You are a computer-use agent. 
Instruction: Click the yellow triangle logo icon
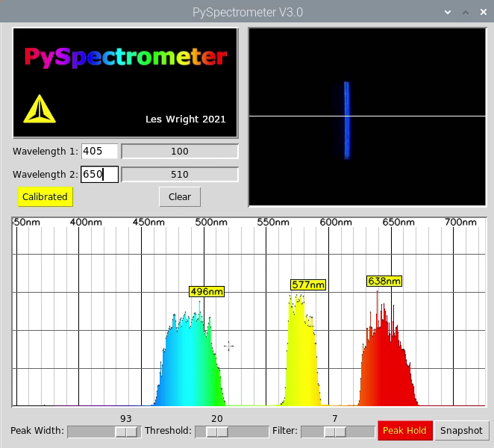40,109
